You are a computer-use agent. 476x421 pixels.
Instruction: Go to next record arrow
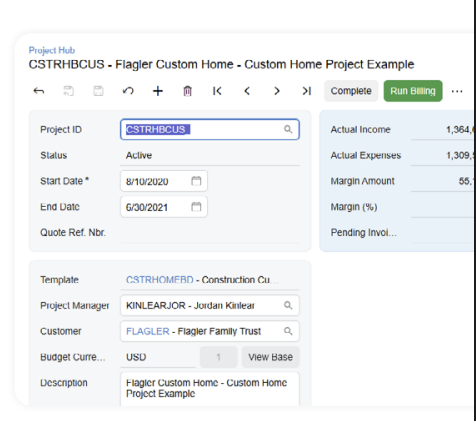coord(277,91)
